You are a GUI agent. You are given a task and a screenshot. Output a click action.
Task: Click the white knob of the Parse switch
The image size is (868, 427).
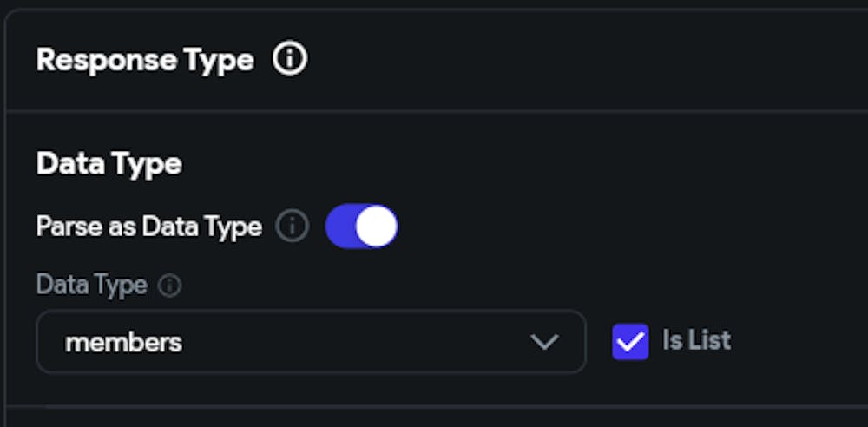pyautogui.click(x=376, y=226)
